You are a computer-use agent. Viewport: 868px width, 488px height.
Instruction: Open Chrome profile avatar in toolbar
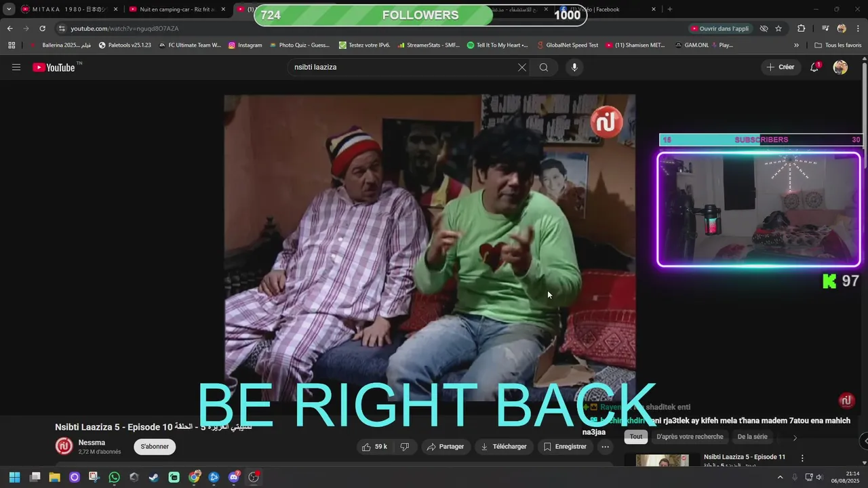(842, 28)
